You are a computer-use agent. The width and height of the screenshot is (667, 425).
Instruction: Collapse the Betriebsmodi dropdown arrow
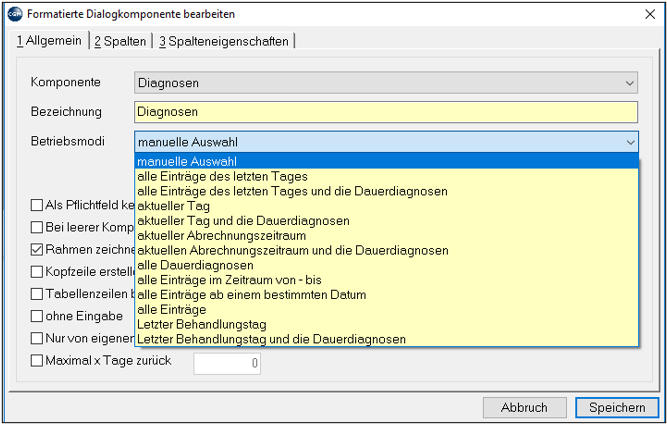pos(630,142)
